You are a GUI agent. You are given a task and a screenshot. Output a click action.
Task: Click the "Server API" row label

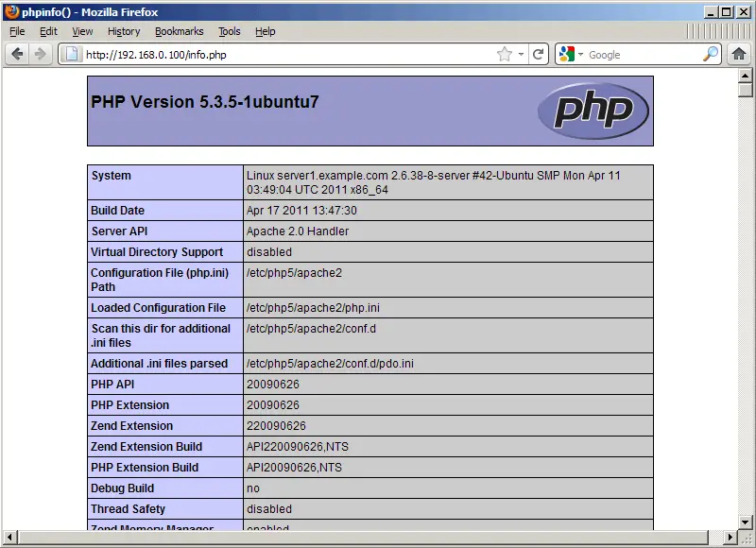click(120, 231)
